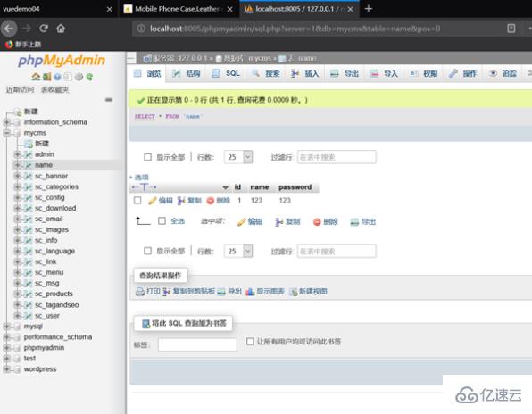Open the Structure tab

(x=186, y=73)
